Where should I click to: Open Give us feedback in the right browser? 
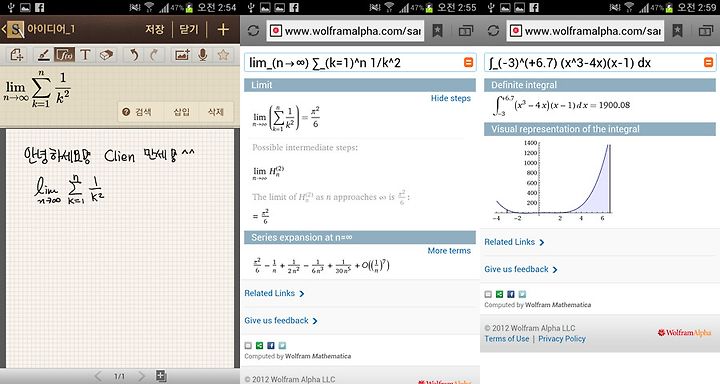(x=521, y=269)
